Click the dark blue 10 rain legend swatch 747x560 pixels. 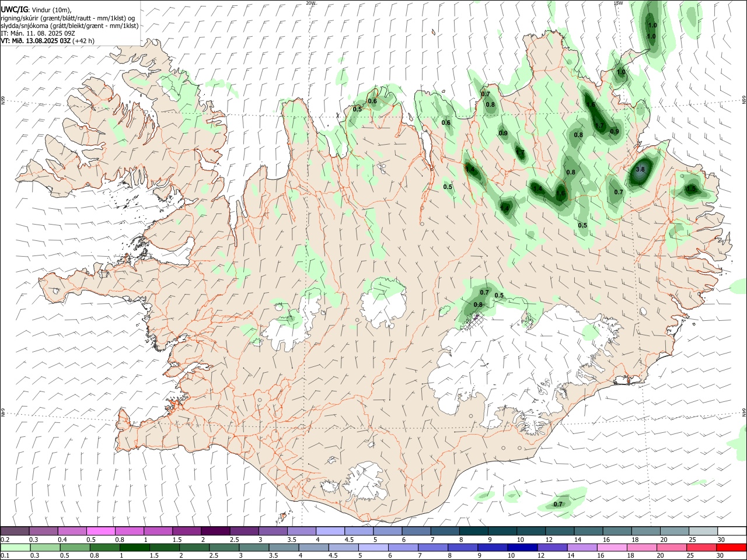pyautogui.click(x=522, y=547)
